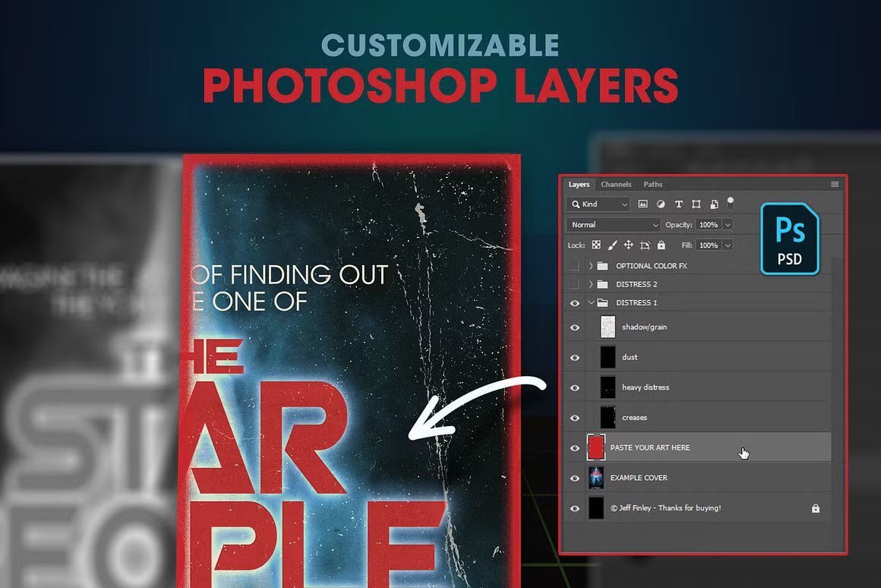Filter for type layers using the T icon
Image resolution: width=881 pixels, height=588 pixels.
pyautogui.click(x=679, y=204)
